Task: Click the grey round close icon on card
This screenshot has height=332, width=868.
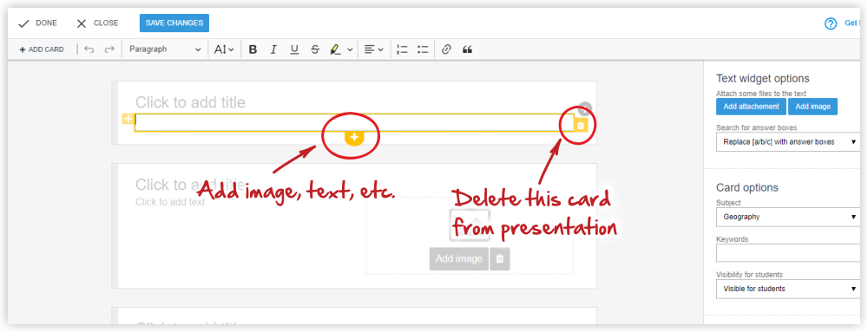Action: click(x=584, y=108)
